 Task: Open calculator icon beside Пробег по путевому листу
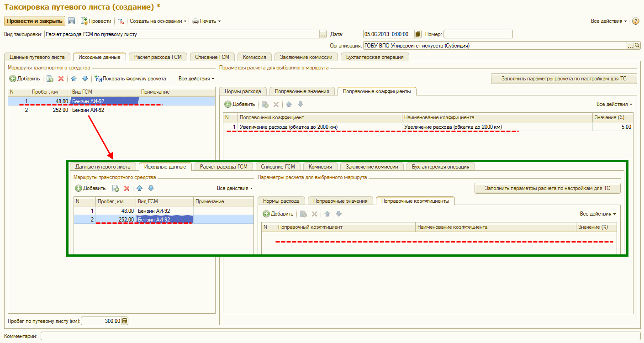[125, 321]
